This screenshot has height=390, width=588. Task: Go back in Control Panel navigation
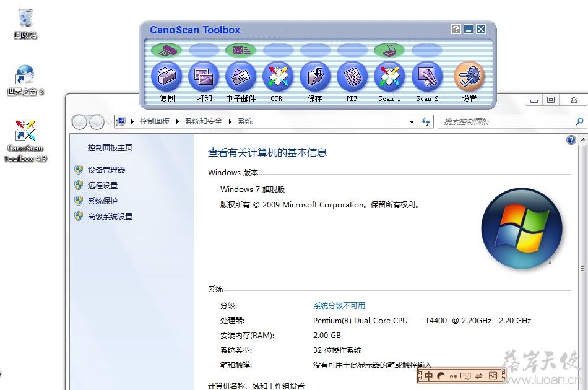tap(79, 122)
